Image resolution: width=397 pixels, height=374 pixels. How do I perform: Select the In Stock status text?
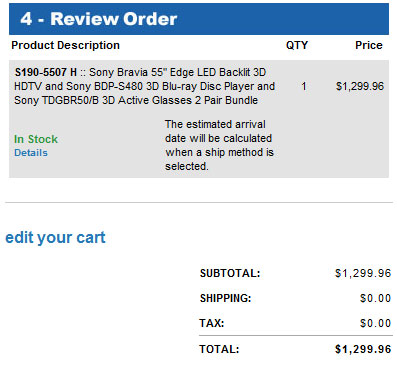click(36, 139)
